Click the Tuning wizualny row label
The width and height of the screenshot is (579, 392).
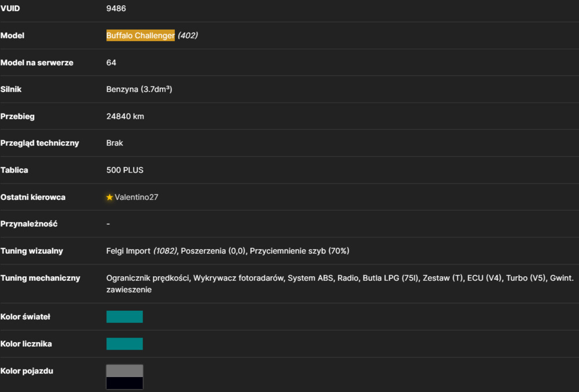click(x=32, y=251)
